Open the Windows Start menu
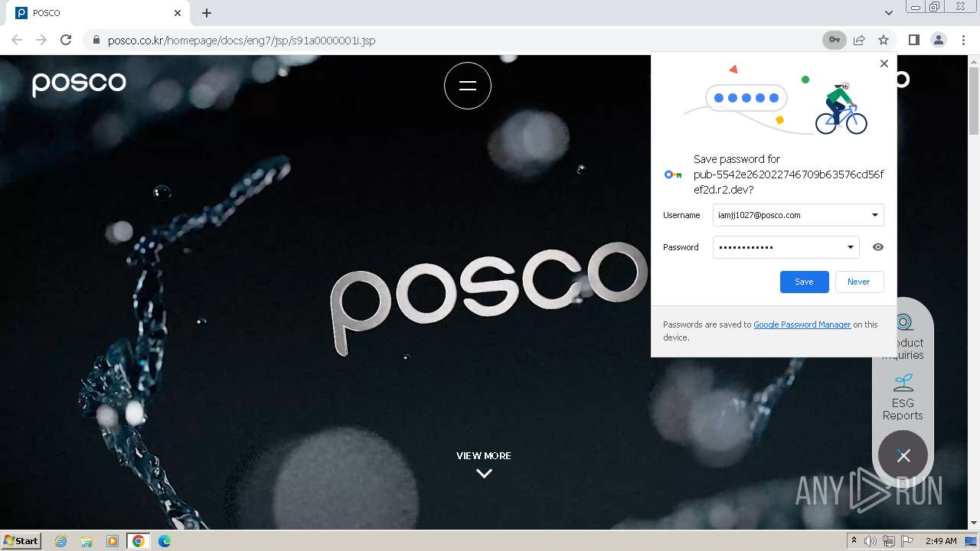 (21, 541)
